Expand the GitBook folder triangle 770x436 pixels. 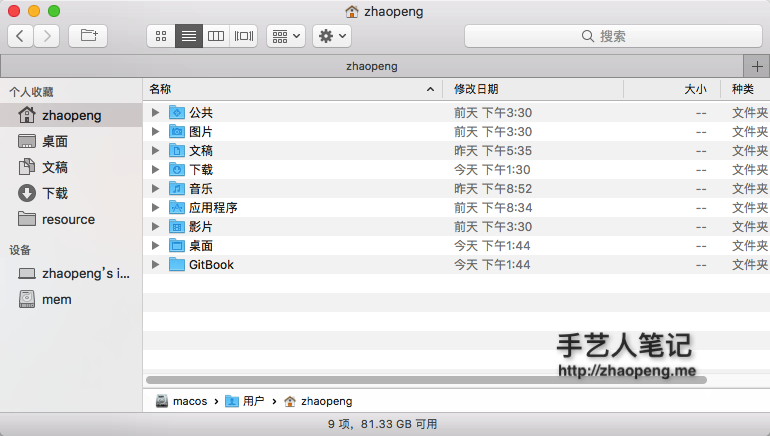[155, 265]
